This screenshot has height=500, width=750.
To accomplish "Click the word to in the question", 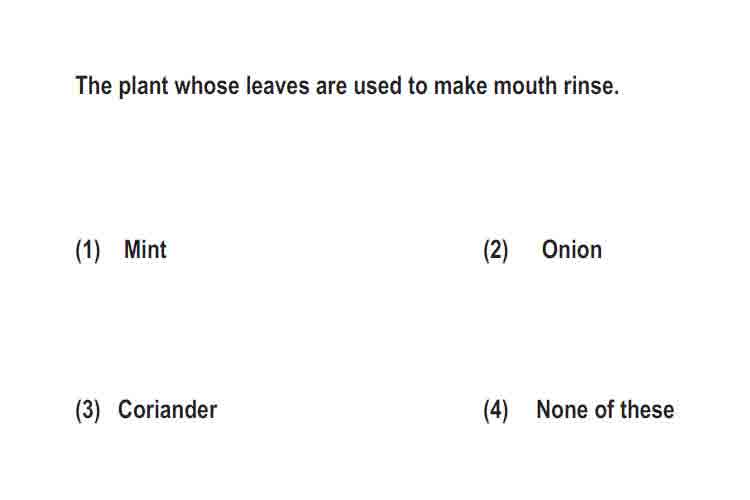I will [x=418, y=86].
